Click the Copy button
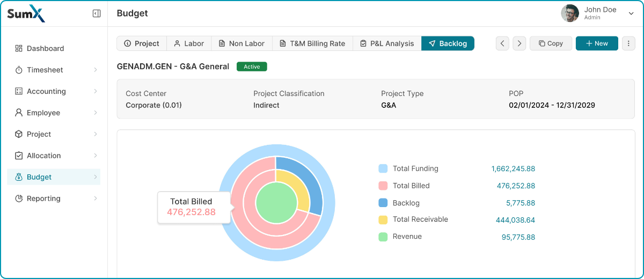The width and height of the screenshot is (644, 279). coord(551,43)
